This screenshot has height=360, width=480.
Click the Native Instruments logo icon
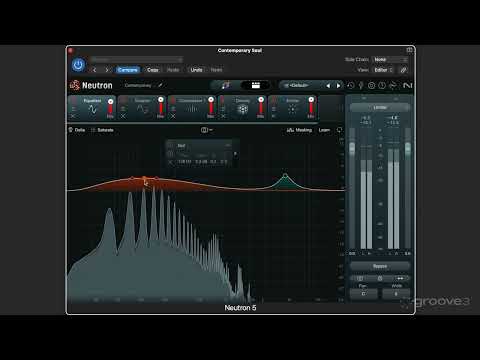coord(407,86)
